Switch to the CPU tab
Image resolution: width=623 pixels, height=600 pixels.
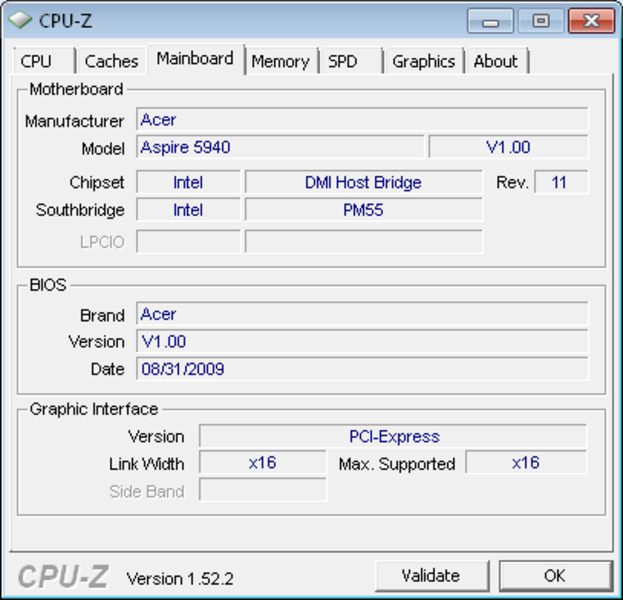[x=44, y=61]
